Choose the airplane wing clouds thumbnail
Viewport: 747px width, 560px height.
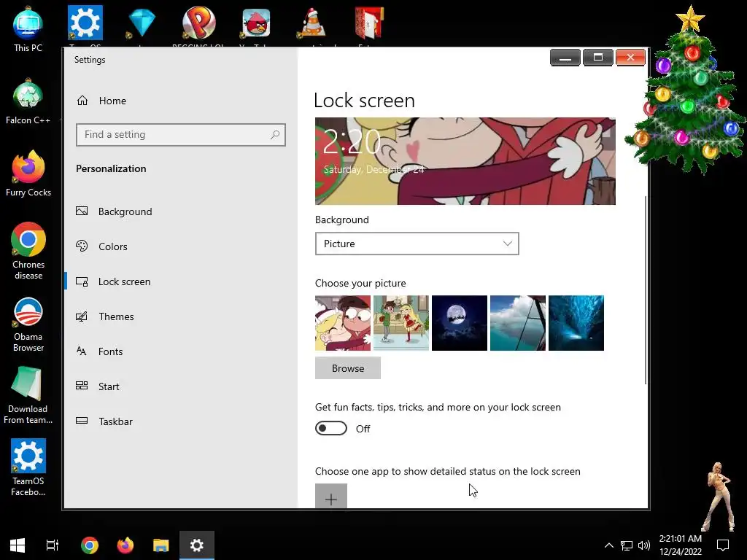click(x=518, y=323)
